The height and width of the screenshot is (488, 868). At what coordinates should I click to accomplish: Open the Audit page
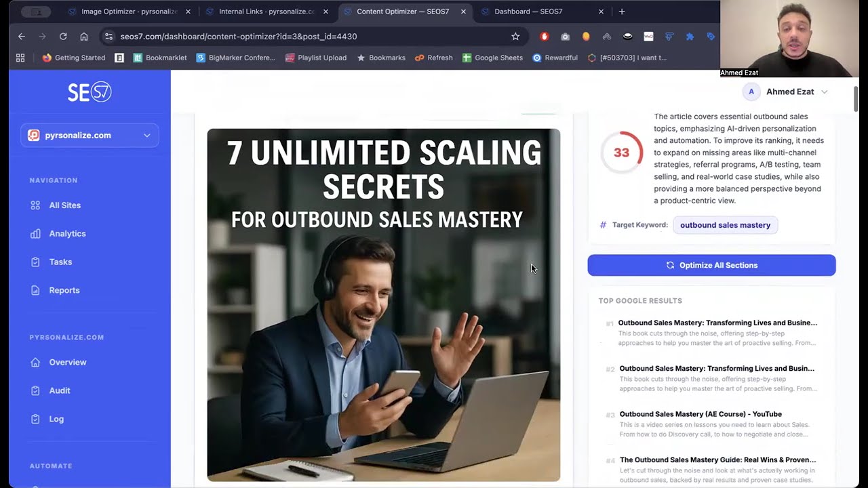click(x=60, y=391)
